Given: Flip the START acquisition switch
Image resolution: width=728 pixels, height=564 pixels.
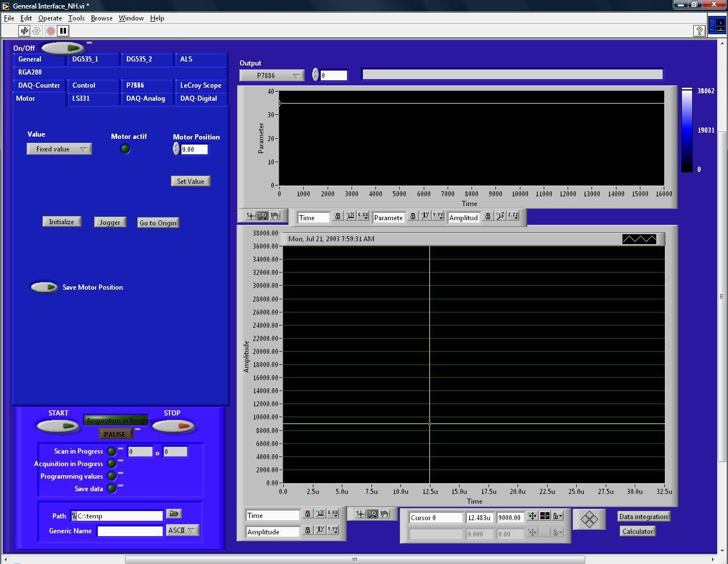Looking at the screenshot, I should 57,426.
